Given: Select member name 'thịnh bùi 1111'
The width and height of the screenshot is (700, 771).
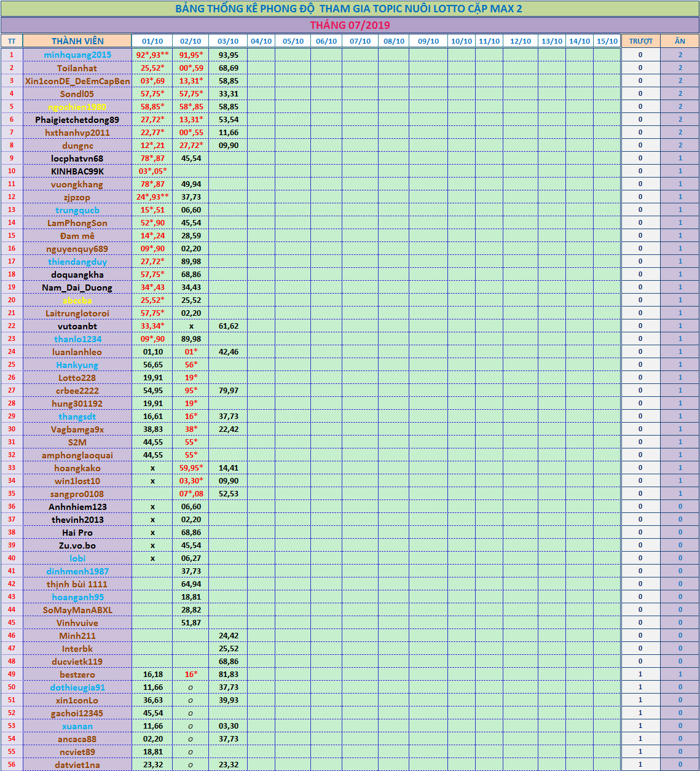Looking at the screenshot, I should (77, 584).
